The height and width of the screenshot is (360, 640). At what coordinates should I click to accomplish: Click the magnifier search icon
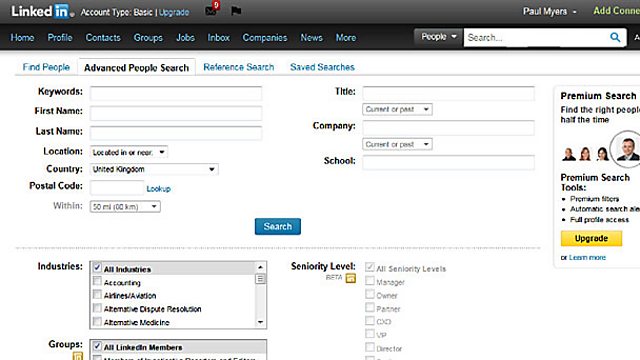(615, 38)
